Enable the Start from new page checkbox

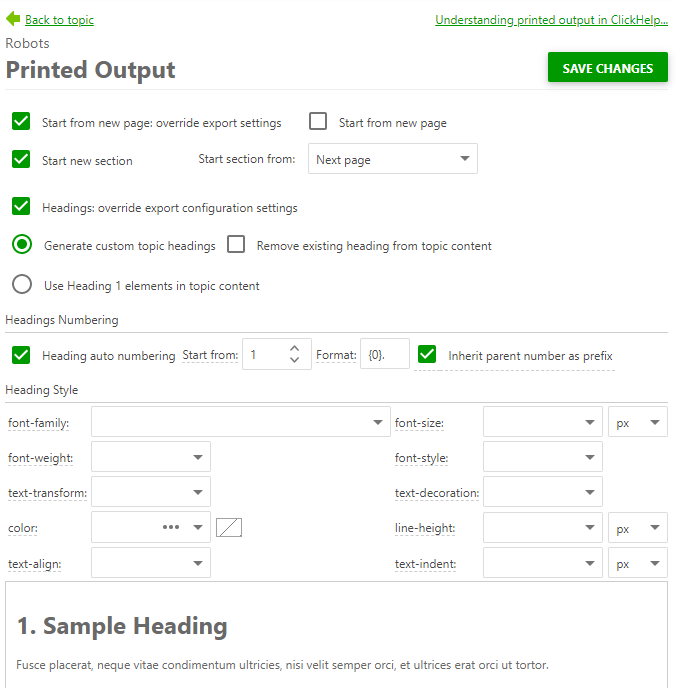[x=318, y=121]
